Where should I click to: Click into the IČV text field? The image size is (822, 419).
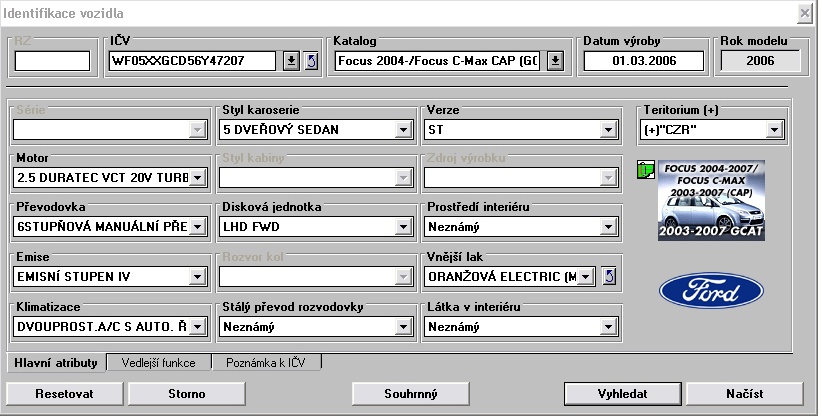click(190, 61)
